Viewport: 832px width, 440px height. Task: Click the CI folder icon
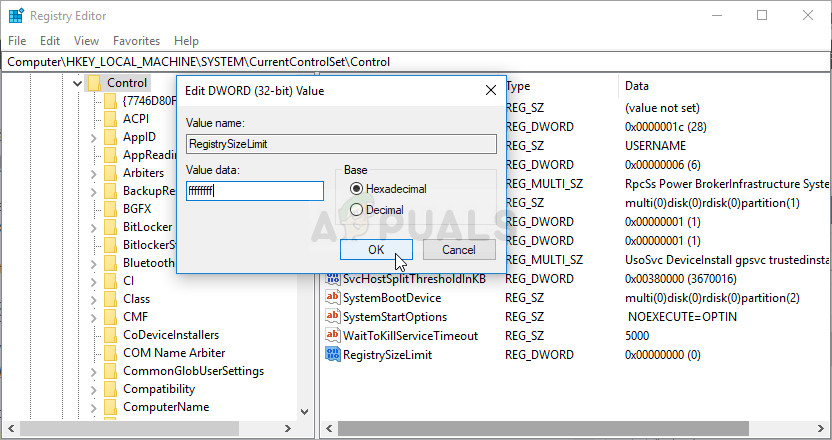pyautogui.click(x=110, y=281)
